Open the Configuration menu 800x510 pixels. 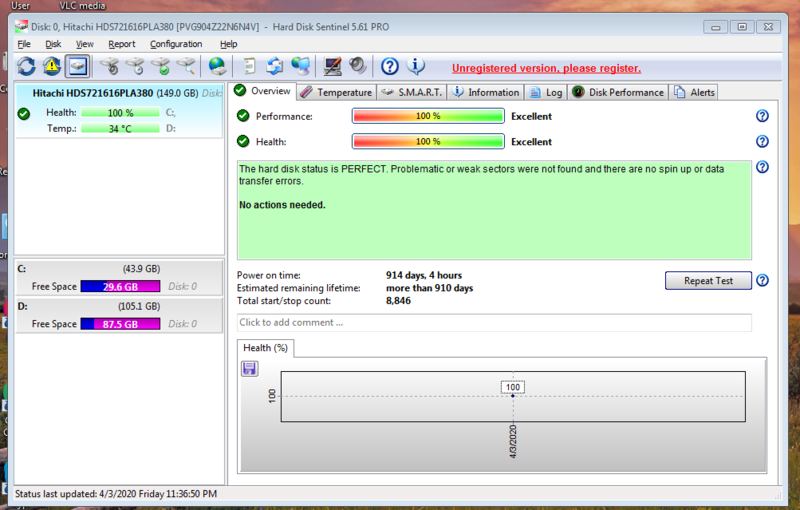pos(176,44)
